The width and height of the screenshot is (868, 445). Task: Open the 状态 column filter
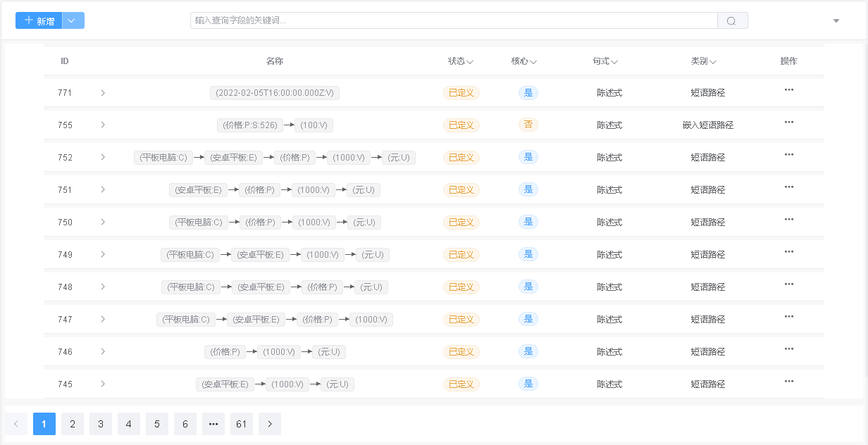470,62
